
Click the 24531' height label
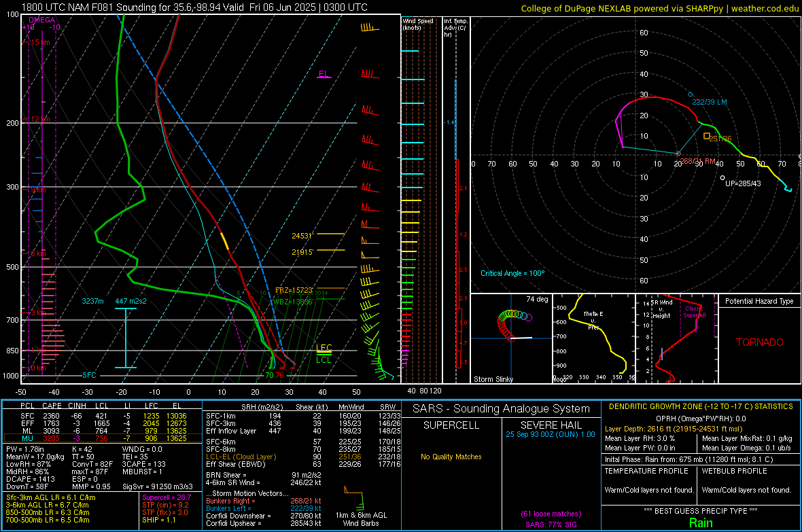[x=302, y=236]
